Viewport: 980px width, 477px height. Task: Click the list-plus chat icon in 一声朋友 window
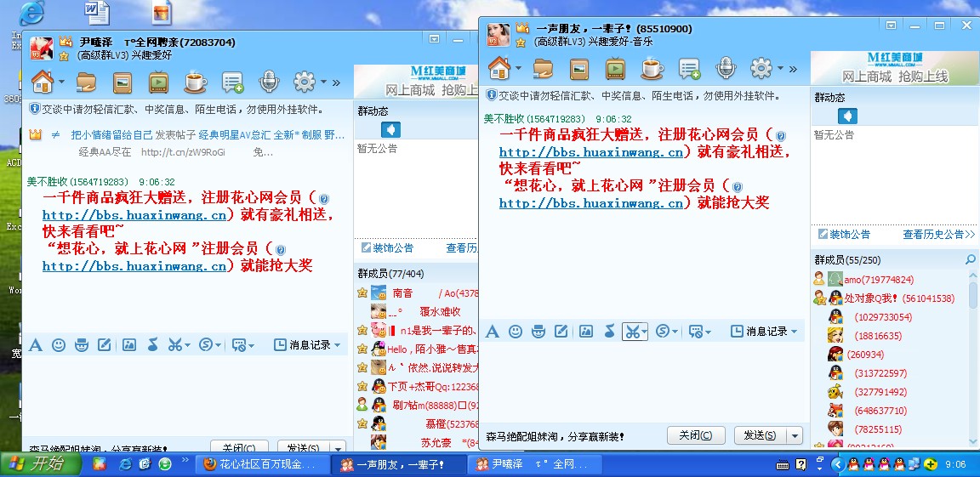coord(689,69)
